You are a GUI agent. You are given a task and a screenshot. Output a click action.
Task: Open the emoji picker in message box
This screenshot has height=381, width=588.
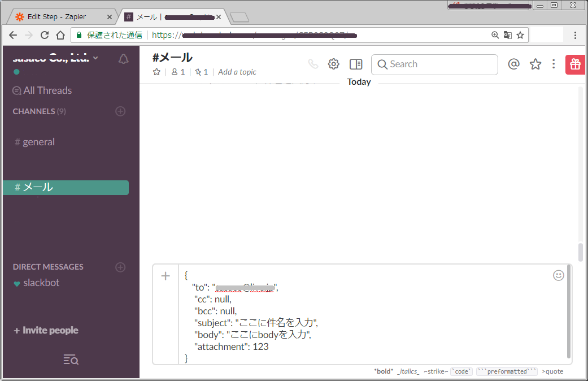coord(558,275)
